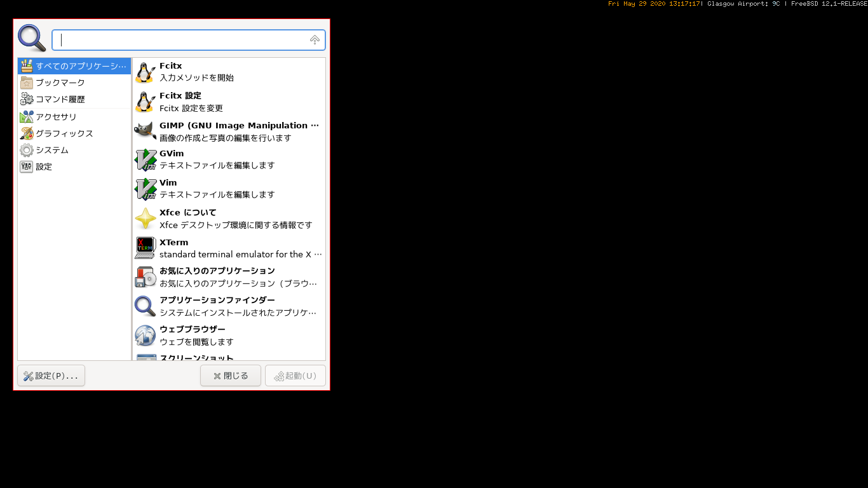
Task: Open the コマンド履歴 category
Action: 74,99
